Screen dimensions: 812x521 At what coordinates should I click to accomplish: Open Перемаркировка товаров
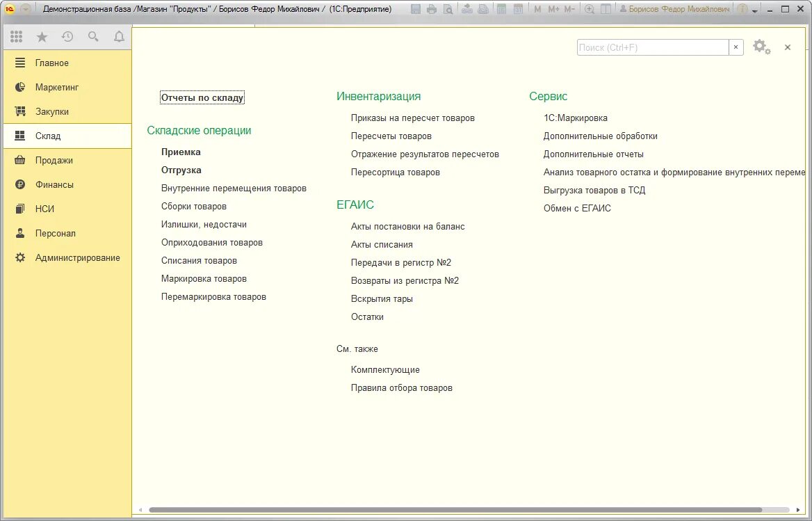tap(213, 297)
